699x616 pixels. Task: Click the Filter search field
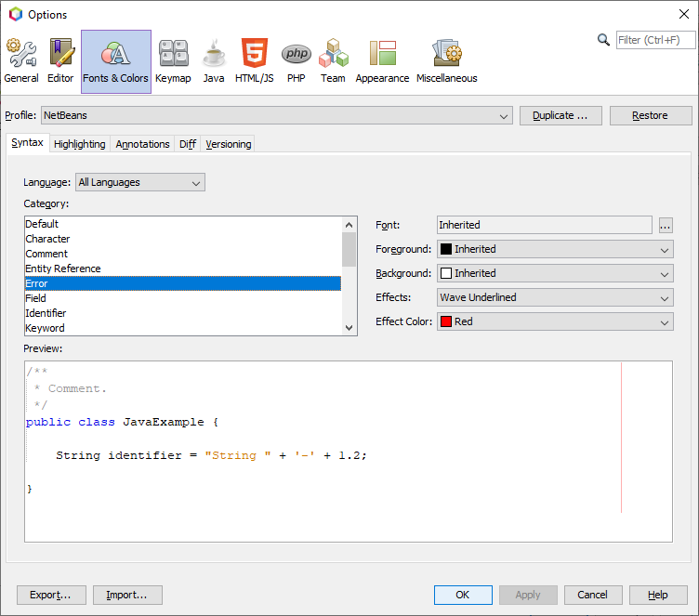(x=655, y=40)
